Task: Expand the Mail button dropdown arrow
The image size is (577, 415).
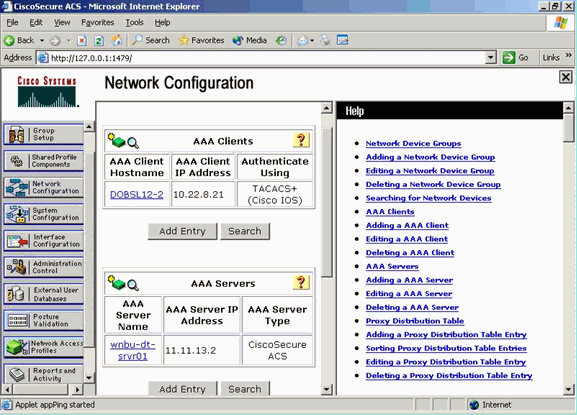Action: point(312,40)
